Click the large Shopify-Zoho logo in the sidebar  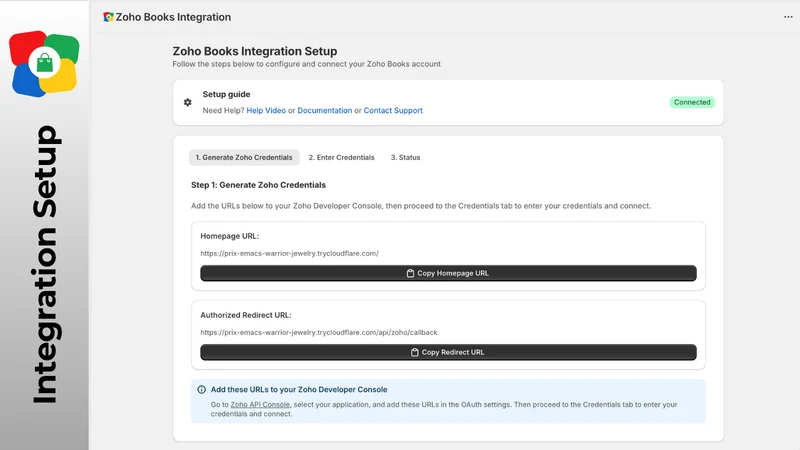pos(44,63)
